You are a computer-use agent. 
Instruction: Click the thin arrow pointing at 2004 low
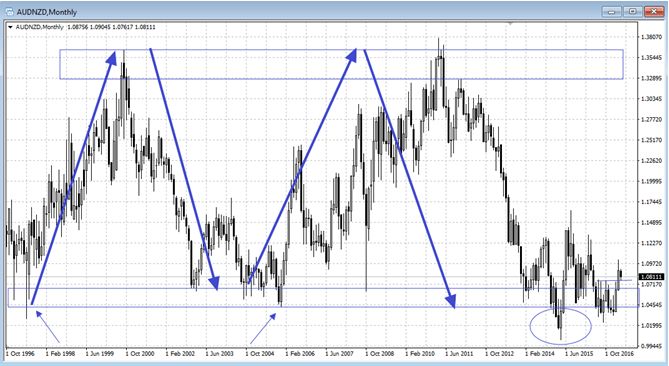(x=263, y=328)
